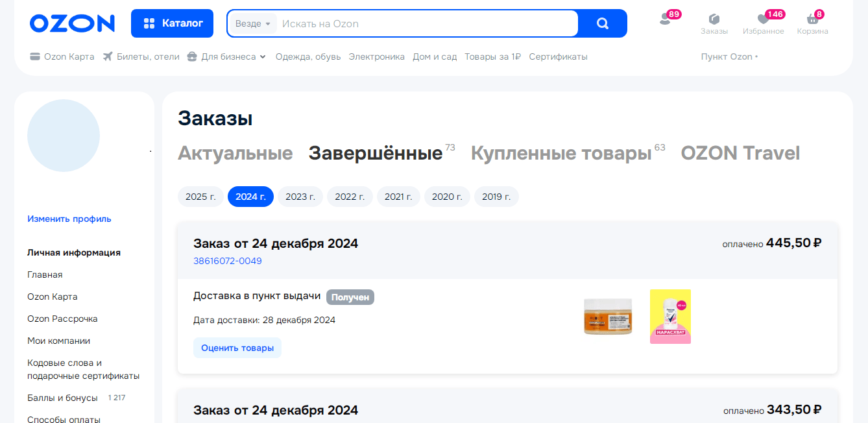Switch to the OZON Travel tab

point(740,153)
